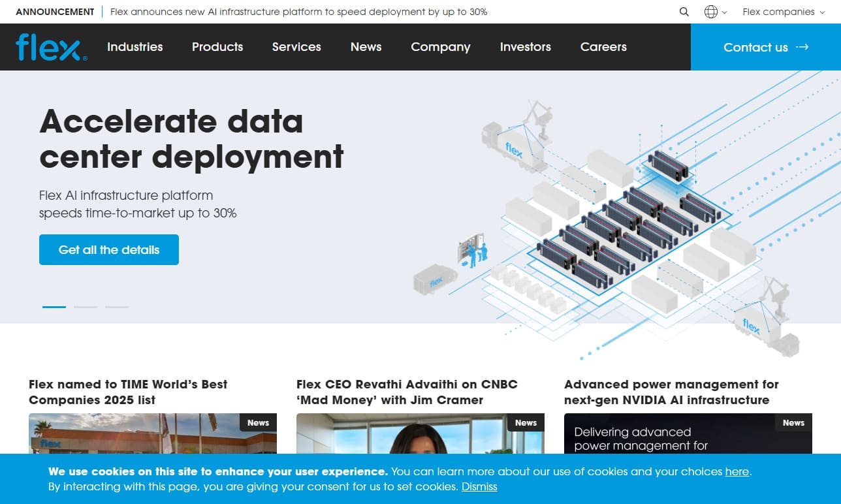841x504 pixels.
Task: Open the Careers page
Action: pyautogui.click(x=603, y=47)
